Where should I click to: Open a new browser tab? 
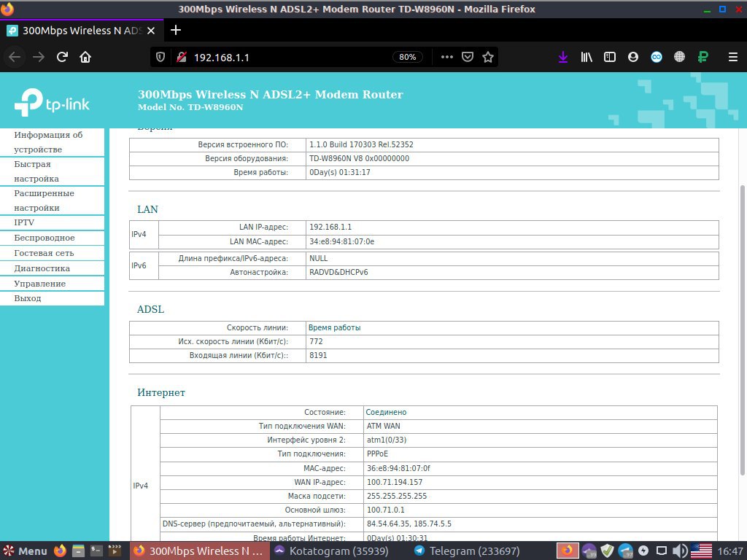[x=176, y=31]
